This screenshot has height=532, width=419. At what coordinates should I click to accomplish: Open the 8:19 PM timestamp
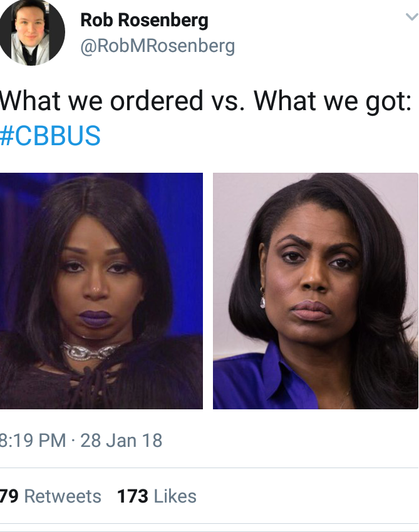pos(33,440)
